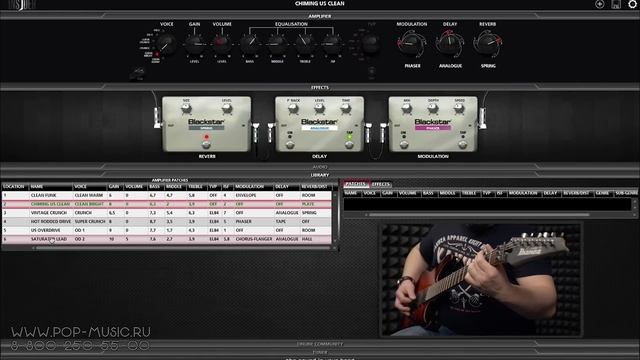Click the guitar input jack icon

click(x=139, y=74)
